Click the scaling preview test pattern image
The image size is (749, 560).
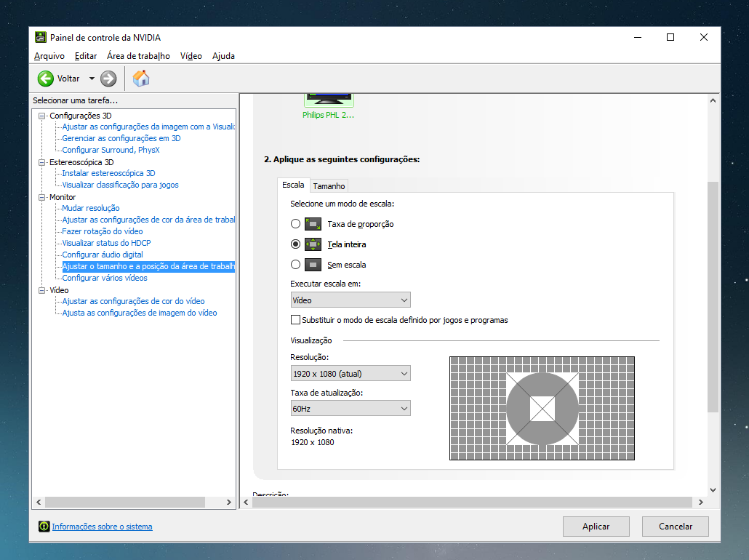point(542,409)
